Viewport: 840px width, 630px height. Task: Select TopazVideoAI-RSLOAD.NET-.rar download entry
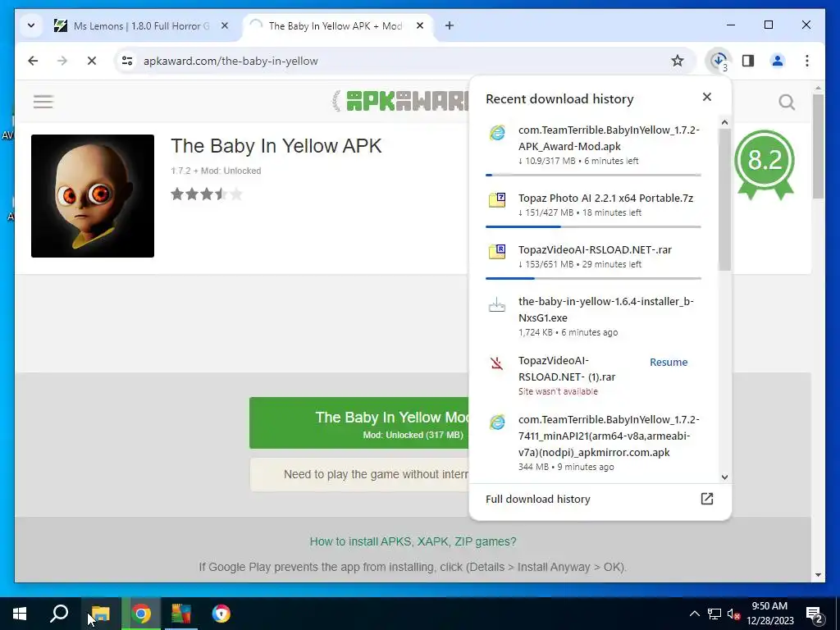tap(594, 256)
